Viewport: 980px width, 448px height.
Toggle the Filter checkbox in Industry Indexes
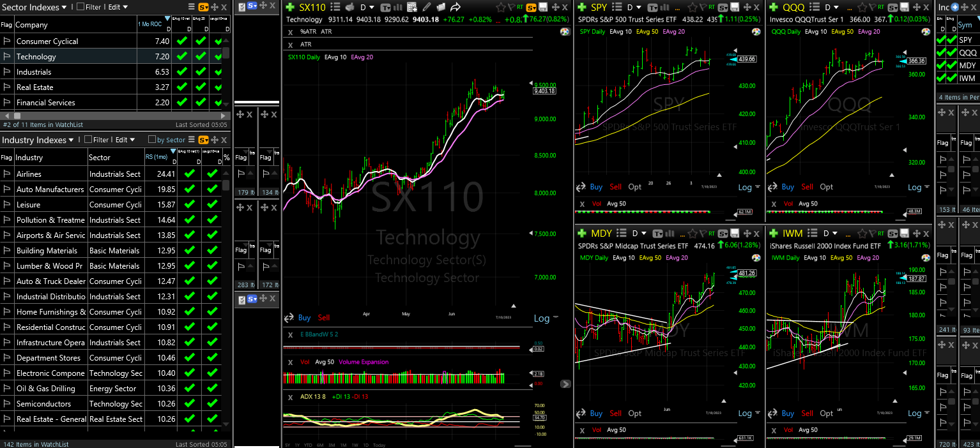click(x=88, y=140)
